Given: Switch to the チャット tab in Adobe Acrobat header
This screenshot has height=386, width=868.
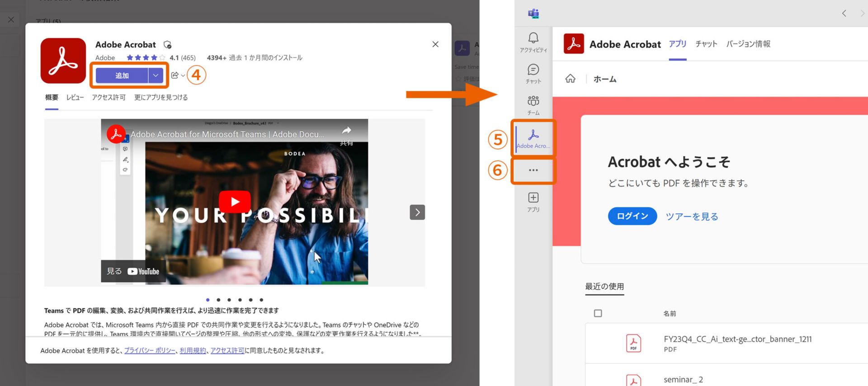Looking at the screenshot, I should click(x=706, y=44).
